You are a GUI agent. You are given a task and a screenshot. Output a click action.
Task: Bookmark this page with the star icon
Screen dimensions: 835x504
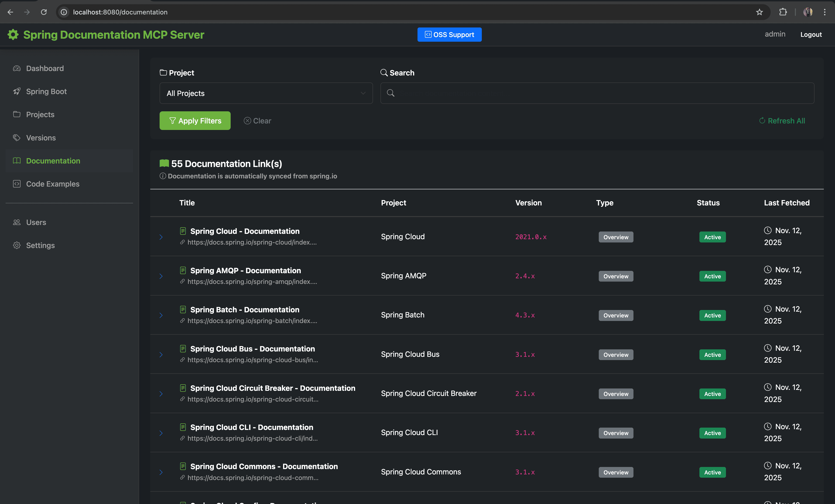(x=759, y=12)
